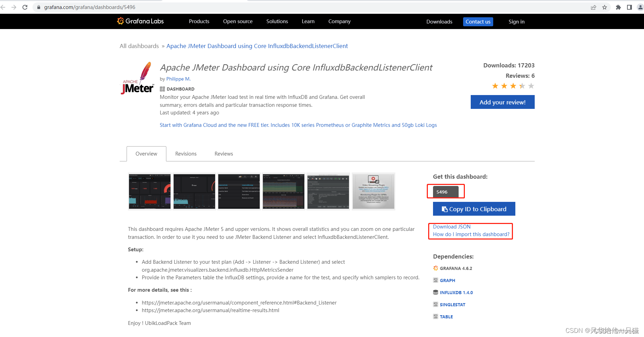The height and width of the screenshot is (337, 644).
Task: Click the Grafana 4.6.2 dependency icon
Action: 436,268
